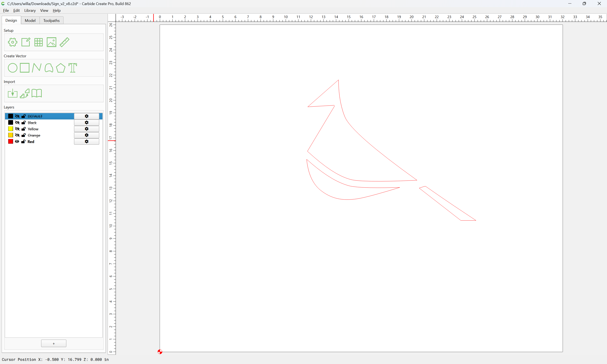The image size is (607, 364).
Task: Open settings gear for Red layer
Action: [x=87, y=142]
